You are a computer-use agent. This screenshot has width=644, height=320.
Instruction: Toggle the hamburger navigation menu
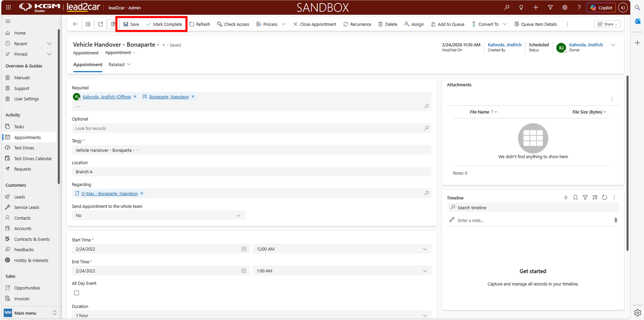8,21
